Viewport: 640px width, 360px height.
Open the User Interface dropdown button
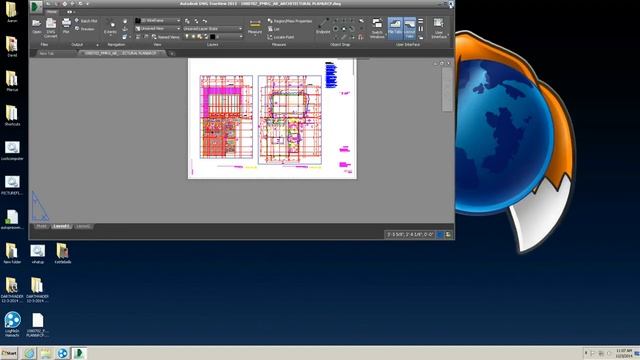tap(439, 28)
